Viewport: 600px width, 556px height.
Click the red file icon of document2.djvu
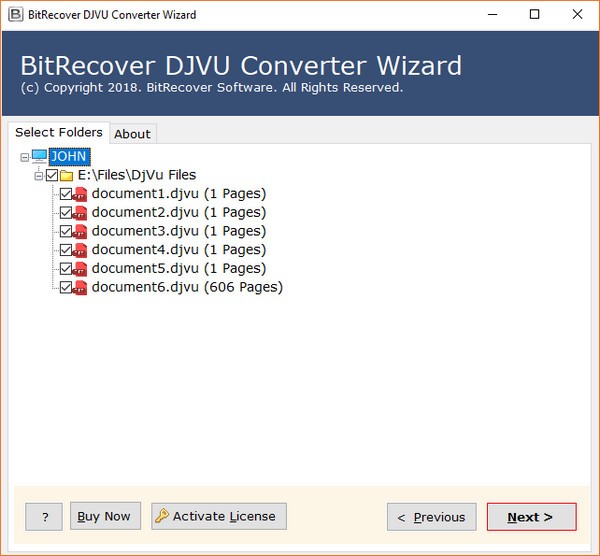[x=80, y=213]
